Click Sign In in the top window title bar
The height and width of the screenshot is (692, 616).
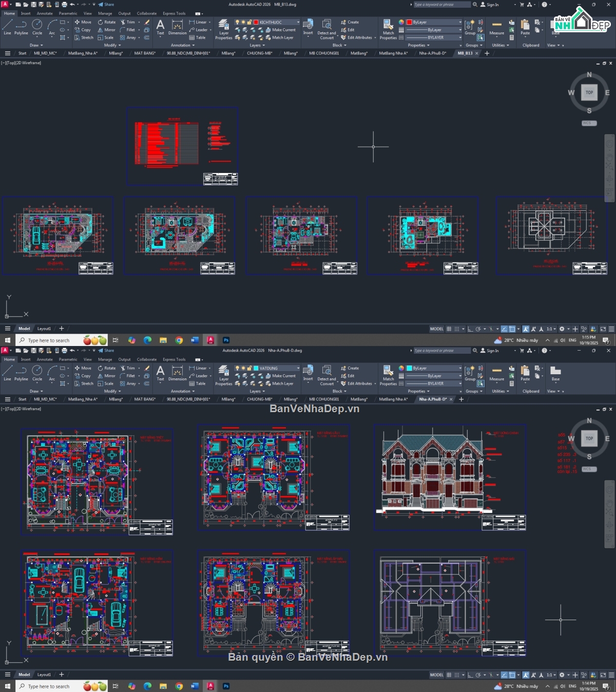point(490,5)
